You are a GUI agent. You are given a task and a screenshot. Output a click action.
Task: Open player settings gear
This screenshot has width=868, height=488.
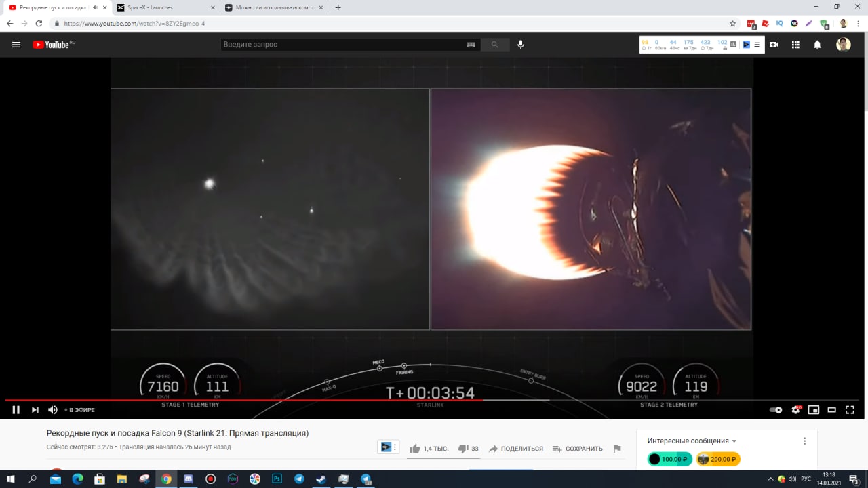point(796,409)
